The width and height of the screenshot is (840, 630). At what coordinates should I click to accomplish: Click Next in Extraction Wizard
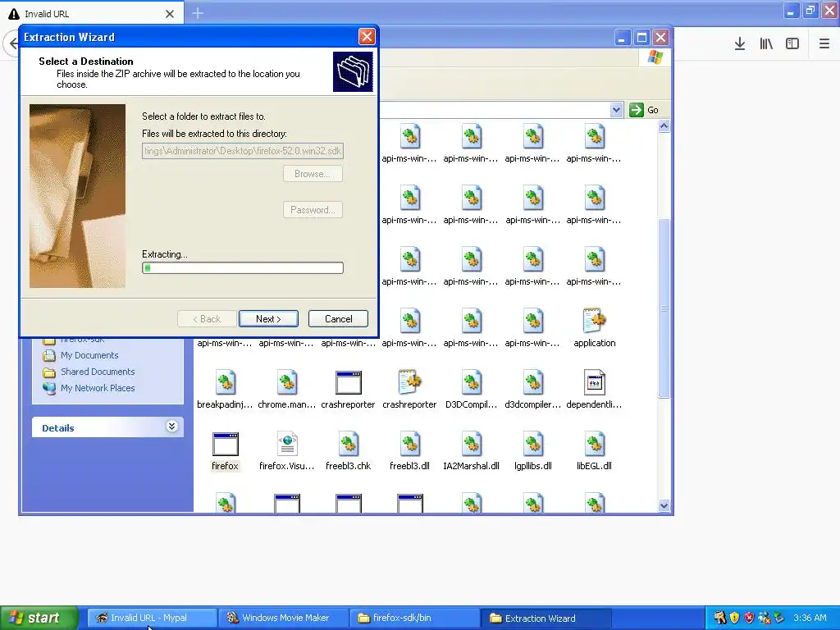268,319
